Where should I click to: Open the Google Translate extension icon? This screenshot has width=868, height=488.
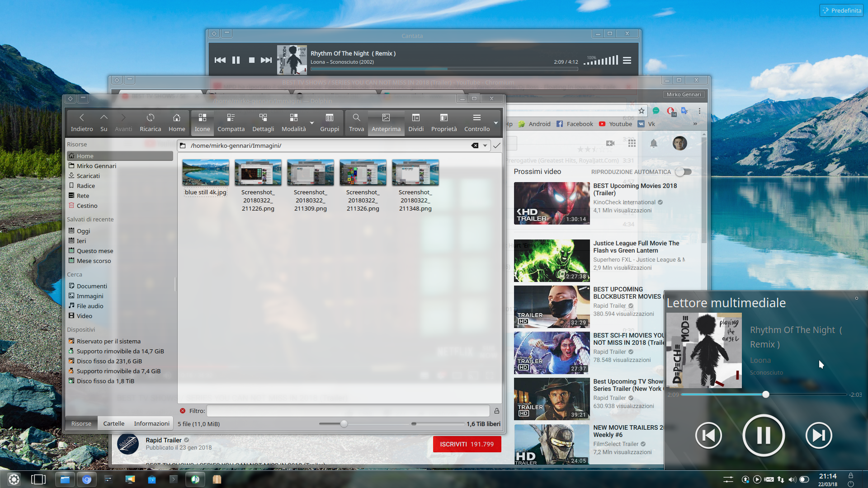point(685,111)
